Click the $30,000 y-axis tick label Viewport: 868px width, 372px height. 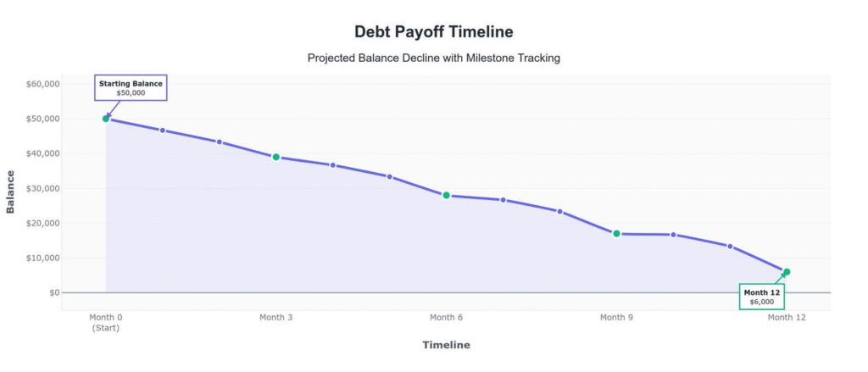pos(42,188)
